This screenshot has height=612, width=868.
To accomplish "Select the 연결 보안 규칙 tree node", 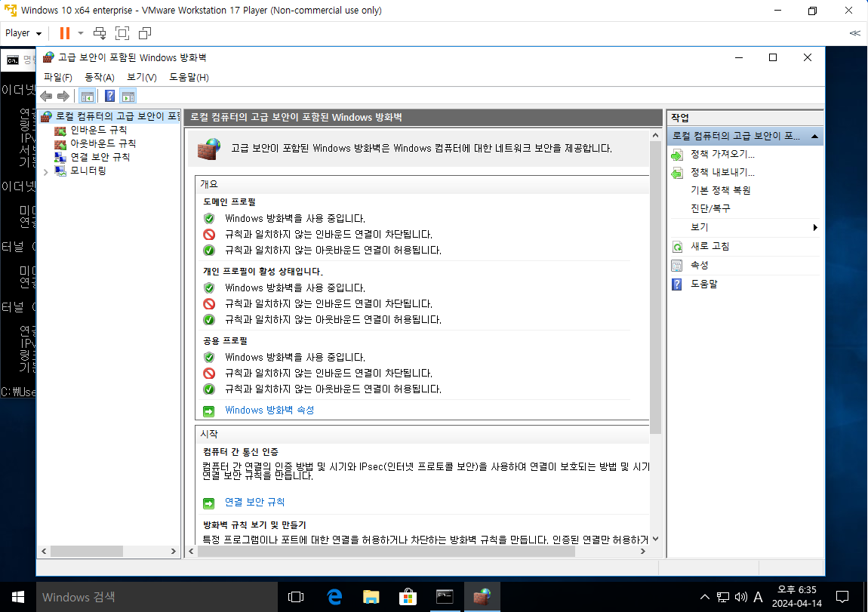I will pos(100,157).
